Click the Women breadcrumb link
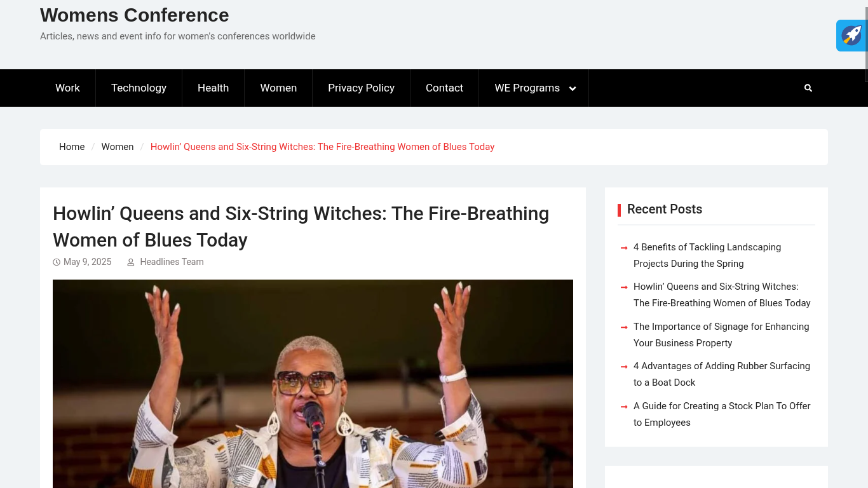 point(118,147)
